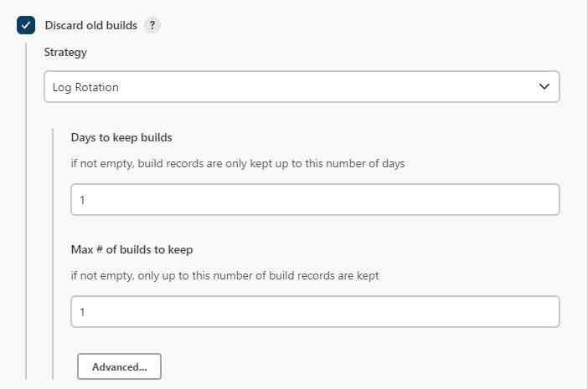The height and width of the screenshot is (389, 588).
Task: Expand the Advanced... options
Action: (119, 366)
